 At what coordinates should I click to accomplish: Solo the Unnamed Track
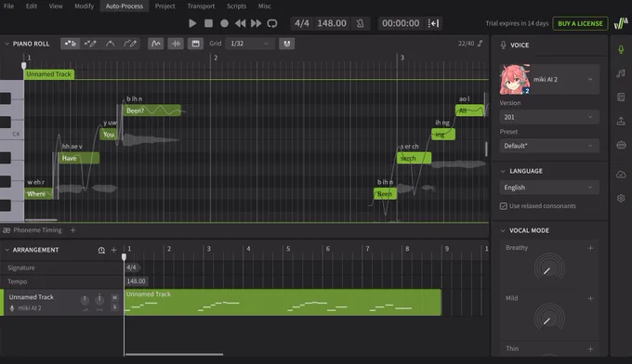click(115, 307)
